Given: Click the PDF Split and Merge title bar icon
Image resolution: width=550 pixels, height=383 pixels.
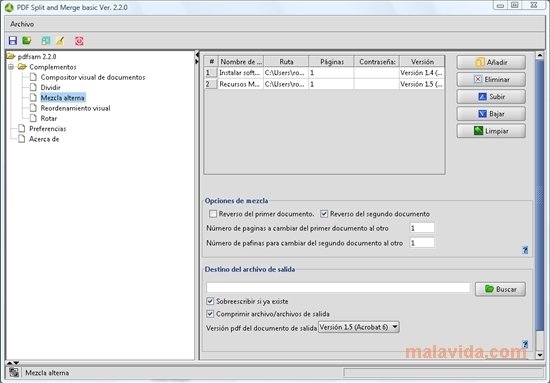Looking at the screenshot, I should (9, 7).
